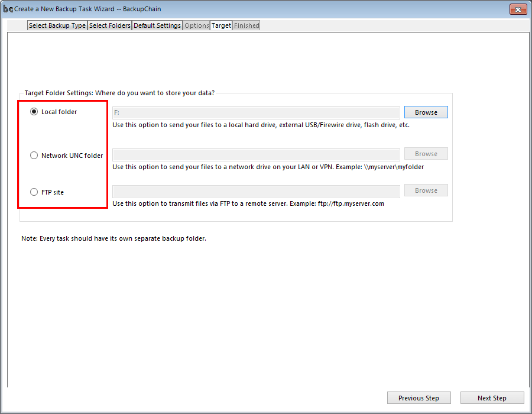Click the network drive example description text
Screen dimensions: 532x414
point(268,167)
